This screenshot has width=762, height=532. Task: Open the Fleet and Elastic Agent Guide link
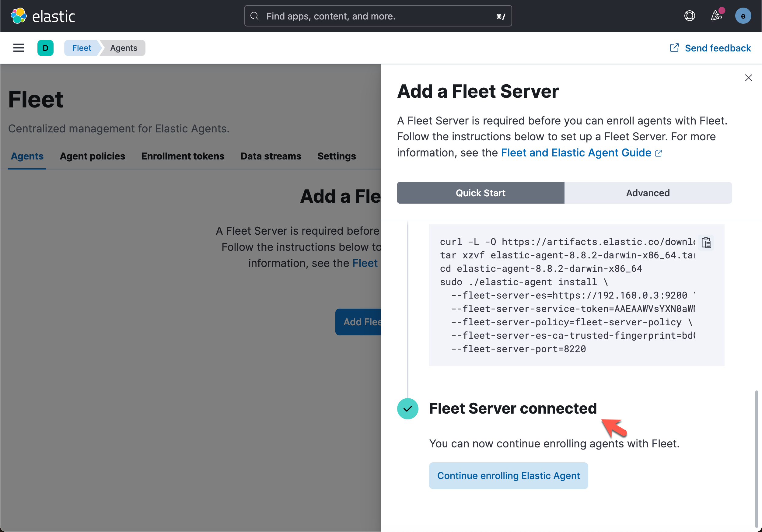pos(576,153)
